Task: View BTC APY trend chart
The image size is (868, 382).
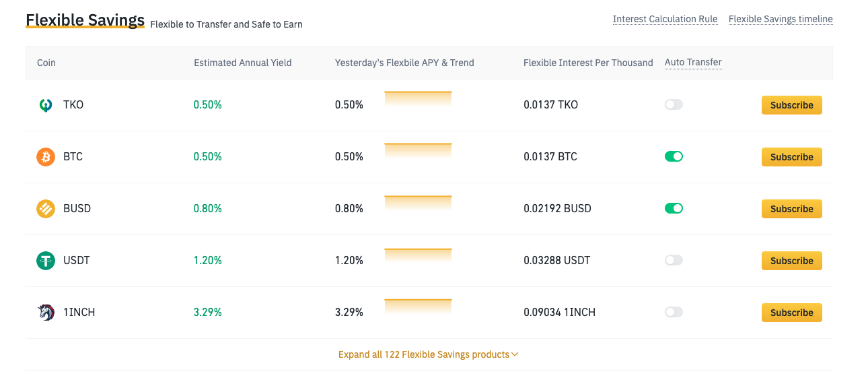Action: pyautogui.click(x=418, y=151)
